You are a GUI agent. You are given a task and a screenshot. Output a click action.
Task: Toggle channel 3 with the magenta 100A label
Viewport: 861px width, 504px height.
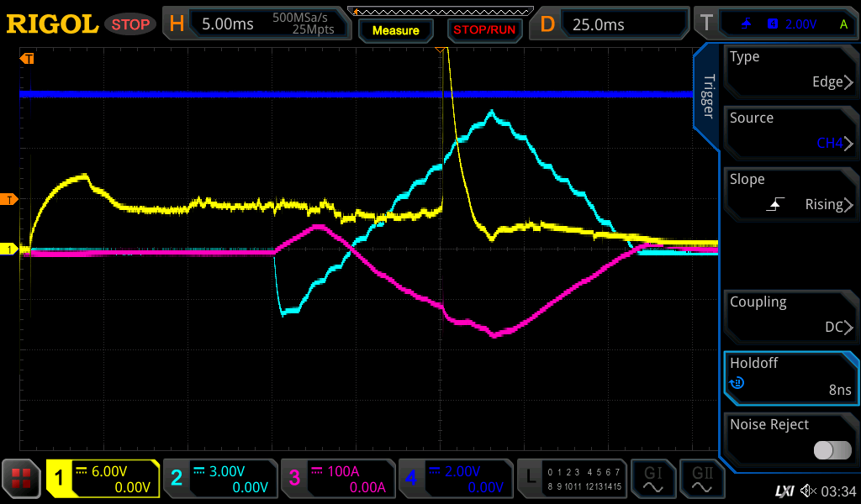(x=337, y=479)
